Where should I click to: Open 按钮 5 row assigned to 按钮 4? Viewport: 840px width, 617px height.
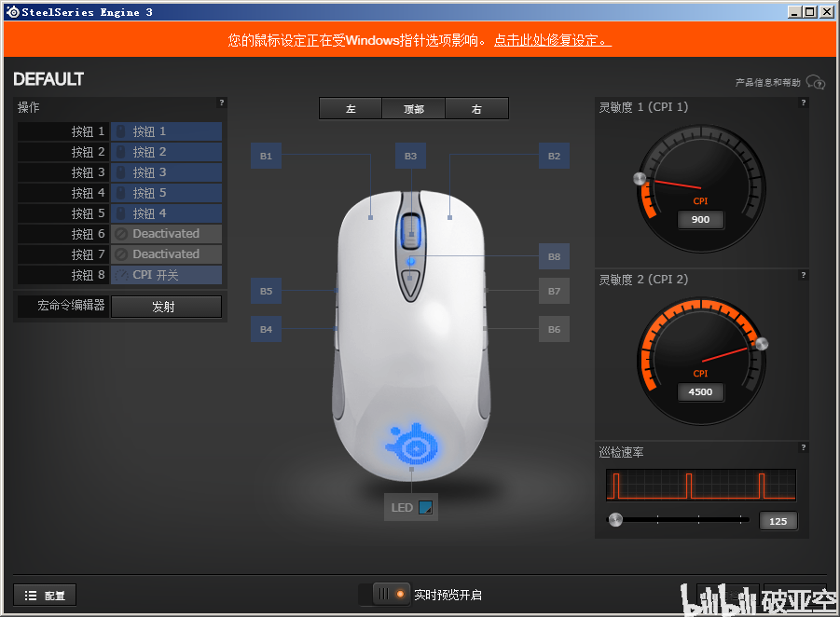tap(166, 213)
